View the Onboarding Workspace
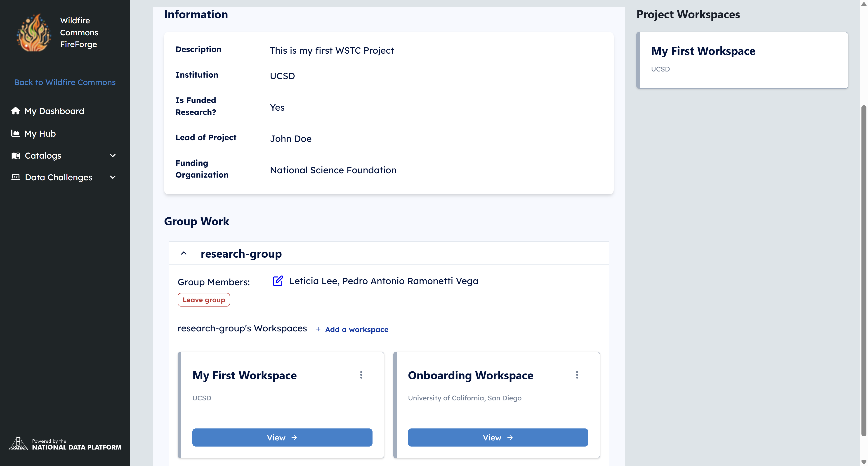The image size is (868, 466). click(498, 437)
